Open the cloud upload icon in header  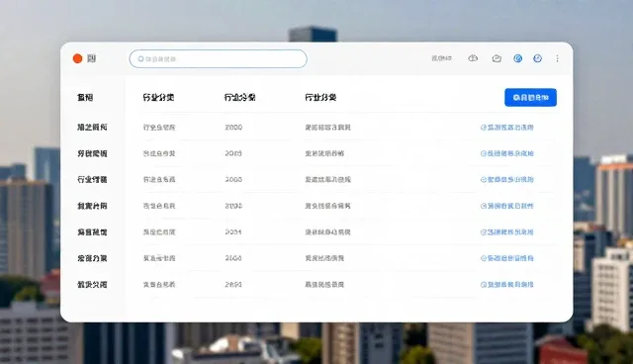[x=473, y=58]
